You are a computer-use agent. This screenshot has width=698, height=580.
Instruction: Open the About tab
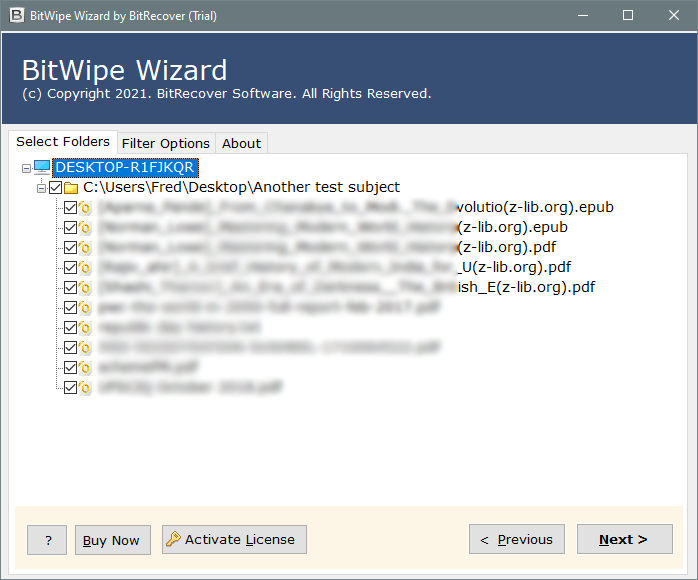[x=241, y=143]
